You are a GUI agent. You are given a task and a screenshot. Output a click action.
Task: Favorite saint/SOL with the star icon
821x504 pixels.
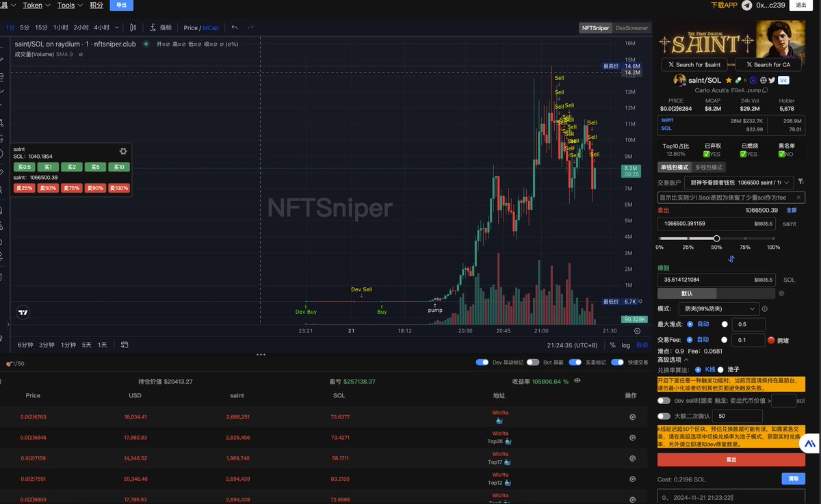[x=729, y=80]
